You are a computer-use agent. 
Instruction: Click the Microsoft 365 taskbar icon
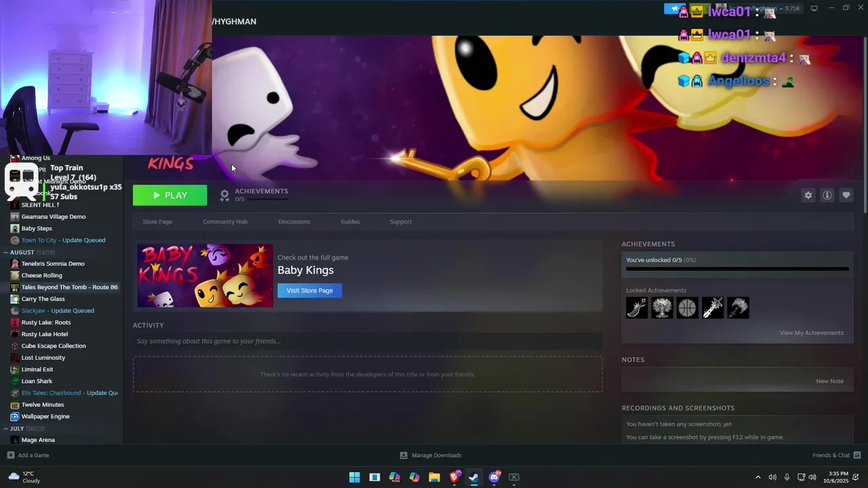[x=395, y=477]
